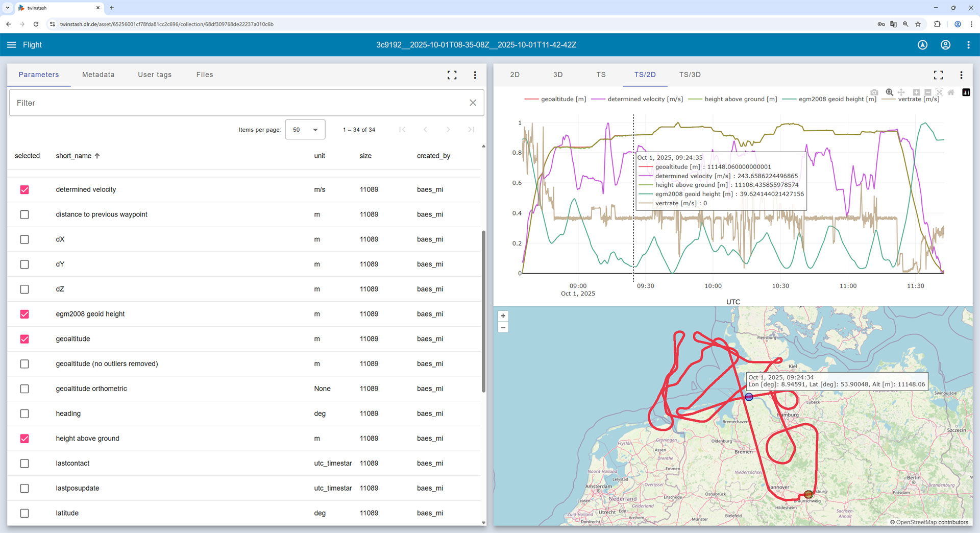
Task: Download plot as PNG camera icon
Action: pyautogui.click(x=874, y=92)
